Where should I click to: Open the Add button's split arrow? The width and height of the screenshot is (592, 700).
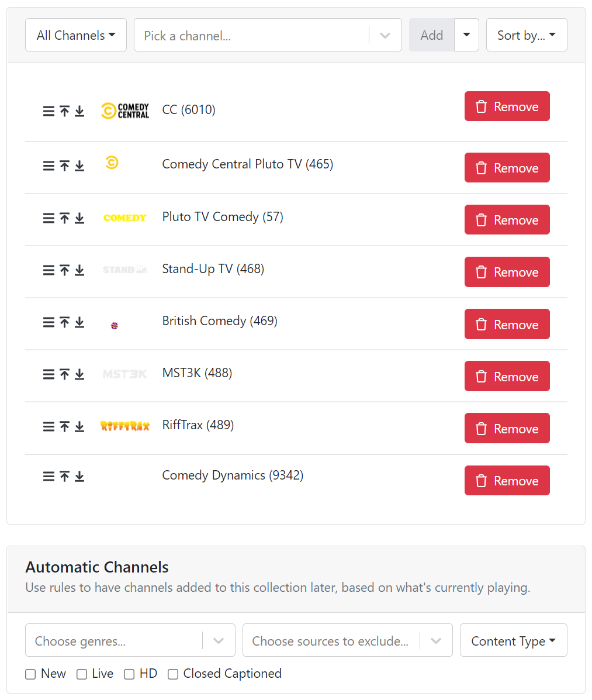[466, 35]
